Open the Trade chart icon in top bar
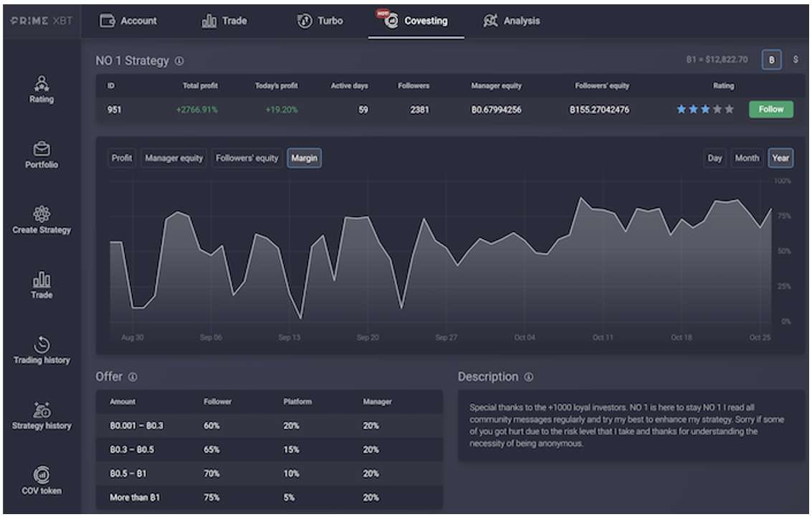 (x=209, y=21)
